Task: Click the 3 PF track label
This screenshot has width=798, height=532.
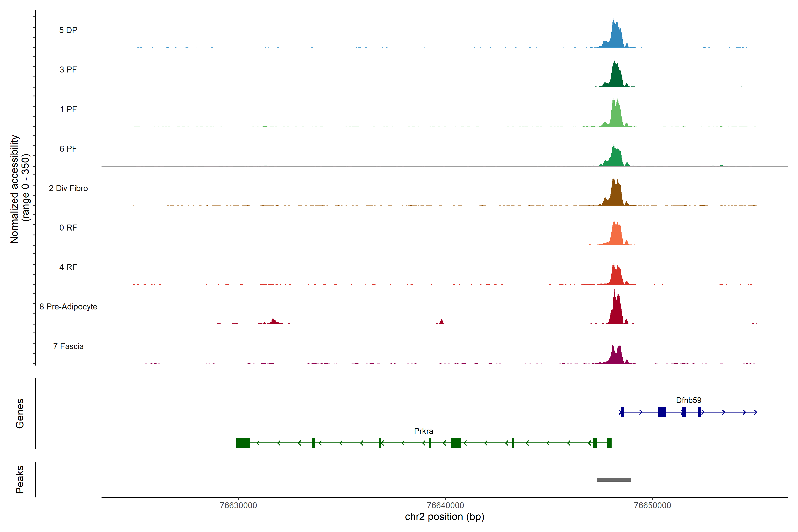Action: [68, 70]
